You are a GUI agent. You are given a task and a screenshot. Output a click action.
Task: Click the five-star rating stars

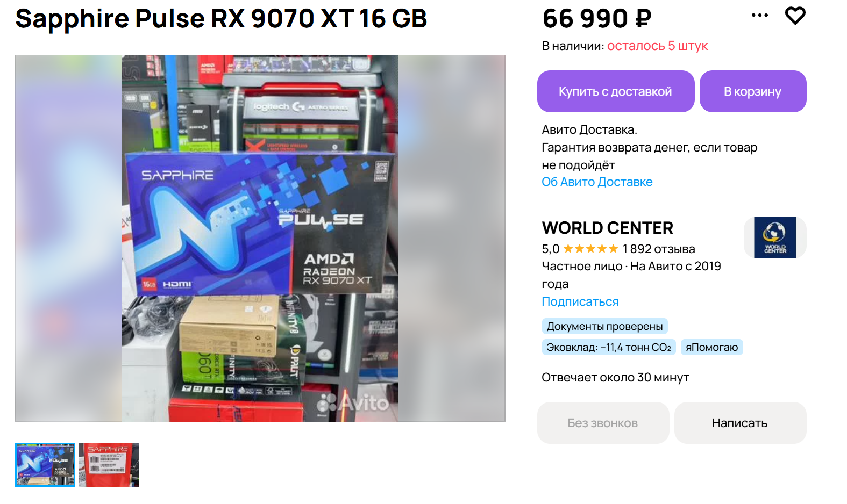[590, 249]
